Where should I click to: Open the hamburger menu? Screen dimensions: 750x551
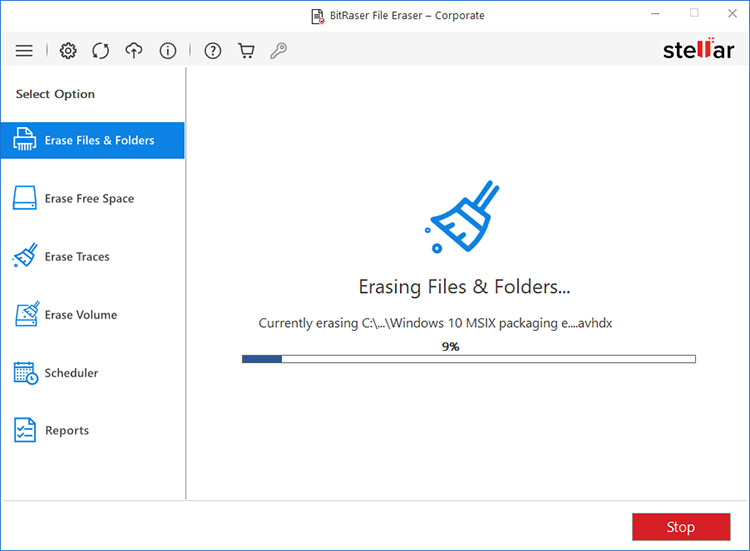coord(24,50)
